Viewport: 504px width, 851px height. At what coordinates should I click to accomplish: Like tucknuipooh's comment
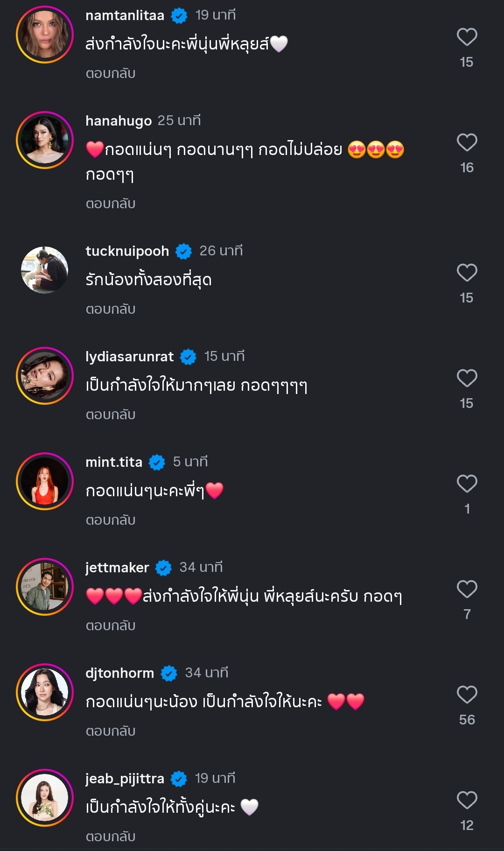click(467, 273)
